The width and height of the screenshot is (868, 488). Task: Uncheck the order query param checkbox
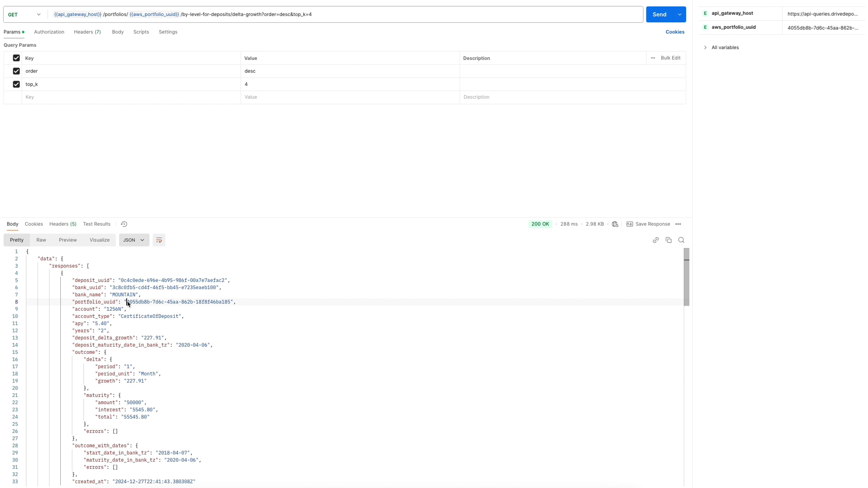point(16,71)
